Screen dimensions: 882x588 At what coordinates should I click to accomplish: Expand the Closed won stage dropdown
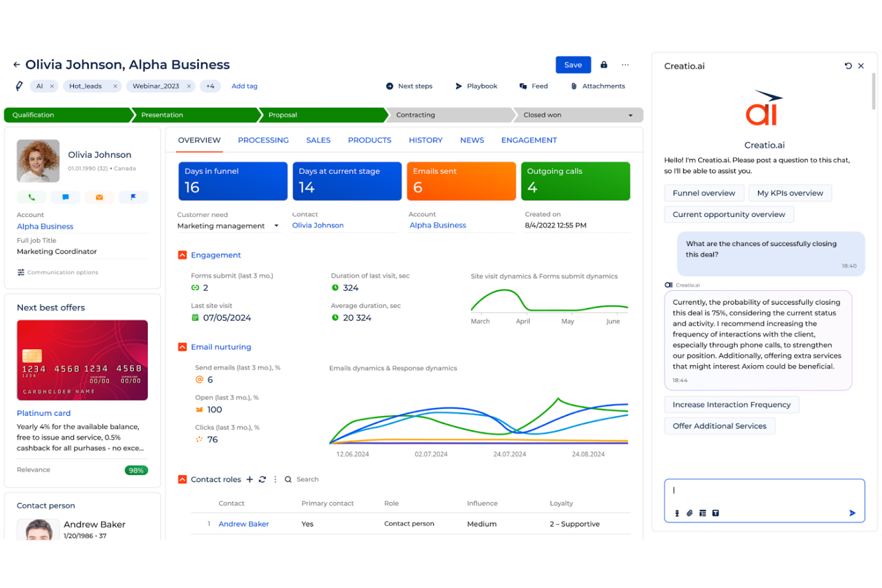(631, 114)
